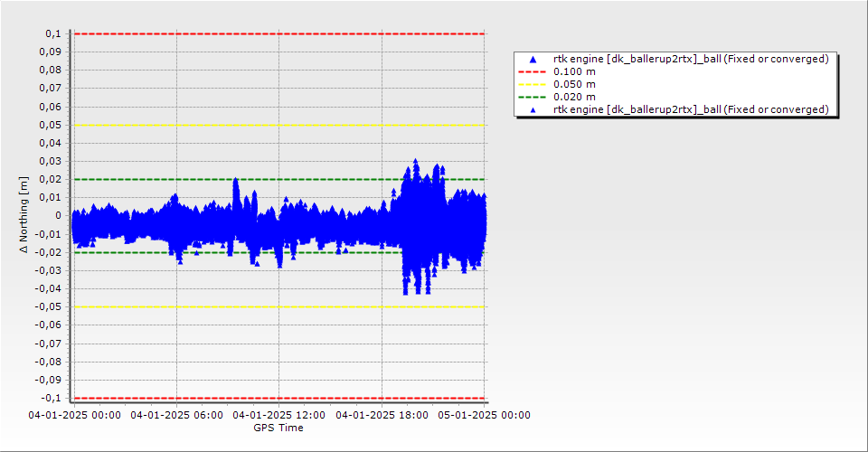
Task: Select the 0.100 m legend label
Action: pyautogui.click(x=574, y=71)
